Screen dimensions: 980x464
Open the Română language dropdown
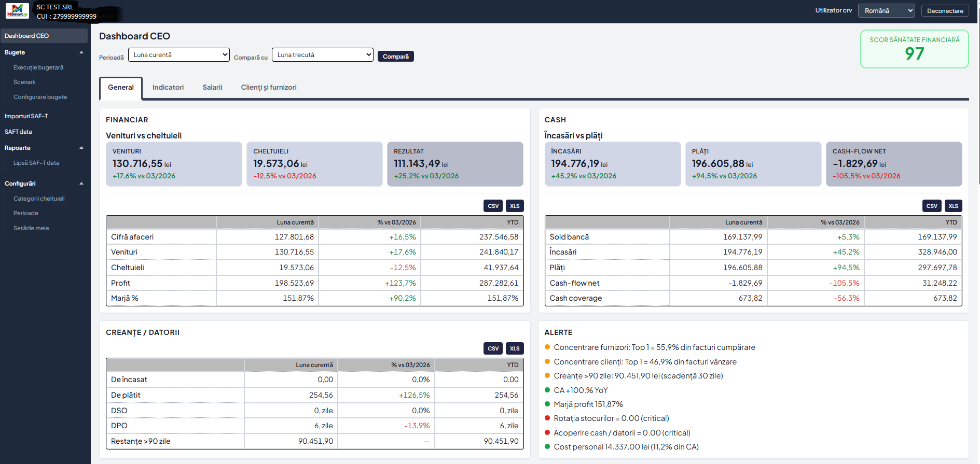click(887, 11)
